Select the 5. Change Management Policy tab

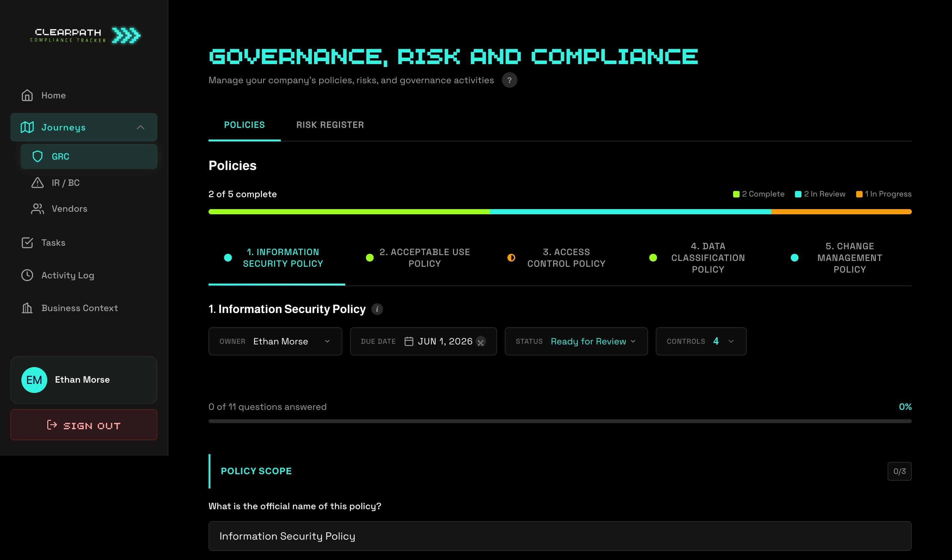843,258
